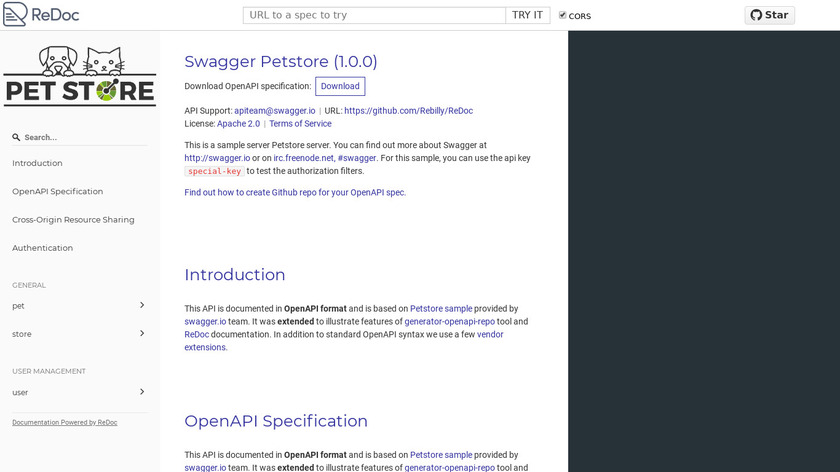Open Introduction in the sidebar menu
The image size is (840, 472).
[x=37, y=163]
